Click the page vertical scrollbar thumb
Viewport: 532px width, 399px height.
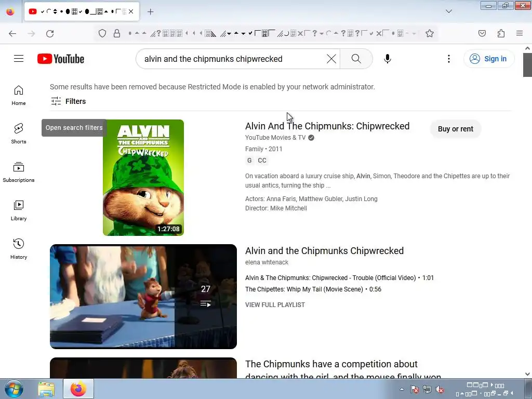[527, 65]
